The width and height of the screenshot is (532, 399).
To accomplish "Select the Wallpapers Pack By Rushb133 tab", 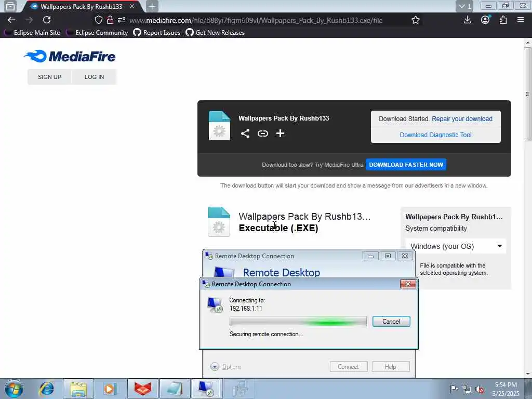I will point(82,6).
